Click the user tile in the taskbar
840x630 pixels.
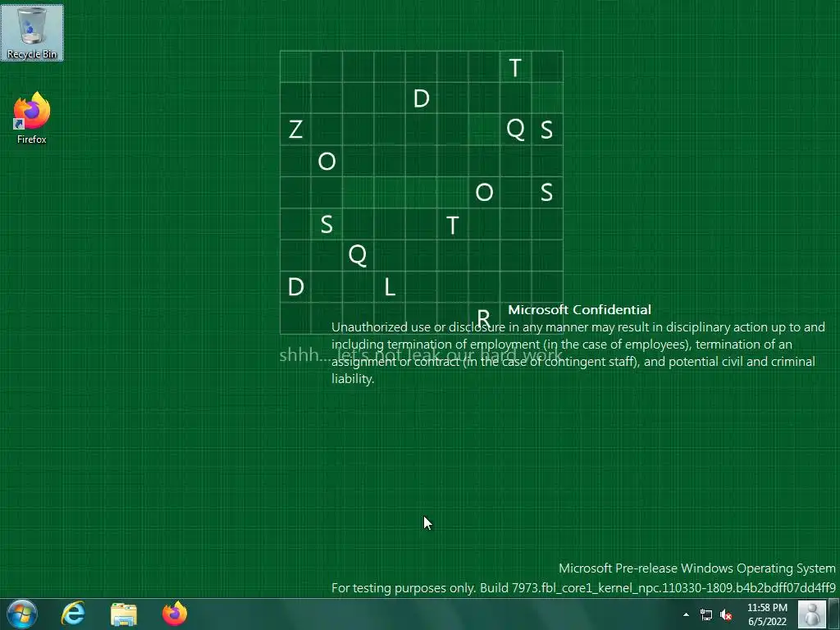coord(811,614)
